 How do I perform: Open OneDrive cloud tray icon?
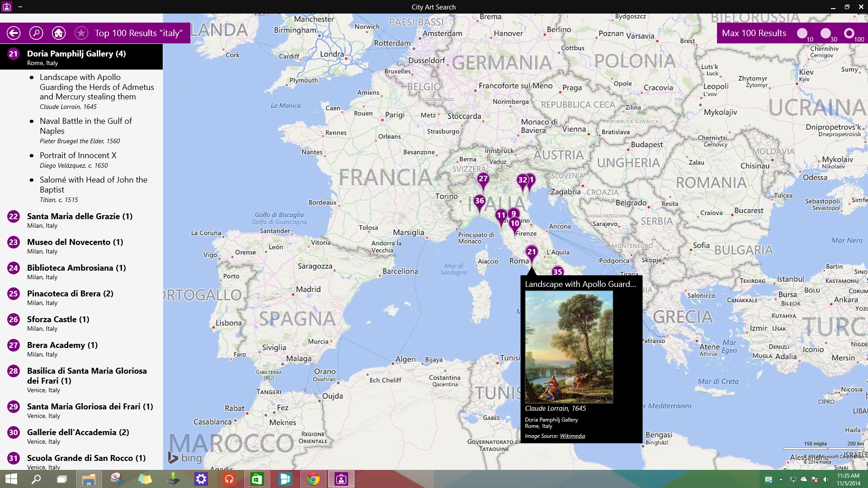(804, 479)
